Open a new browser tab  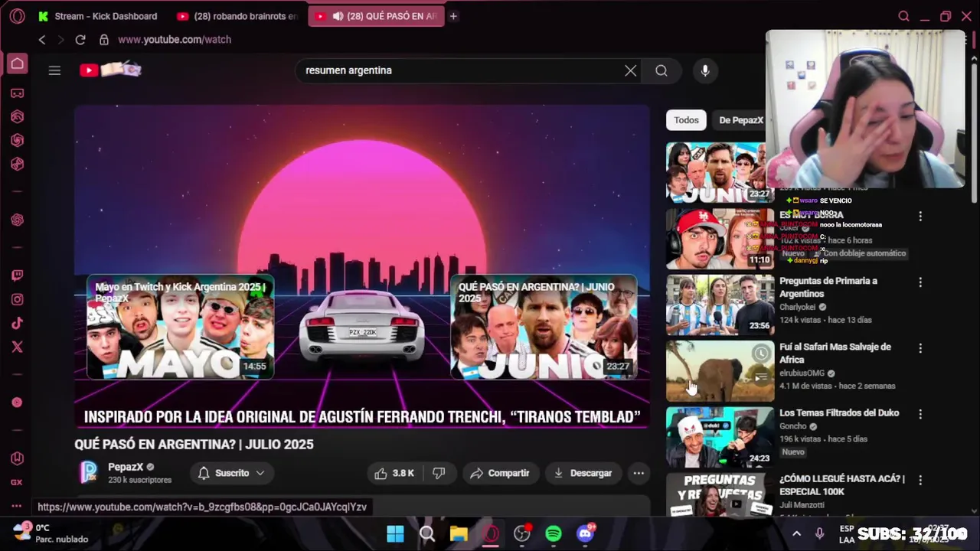[x=453, y=16]
